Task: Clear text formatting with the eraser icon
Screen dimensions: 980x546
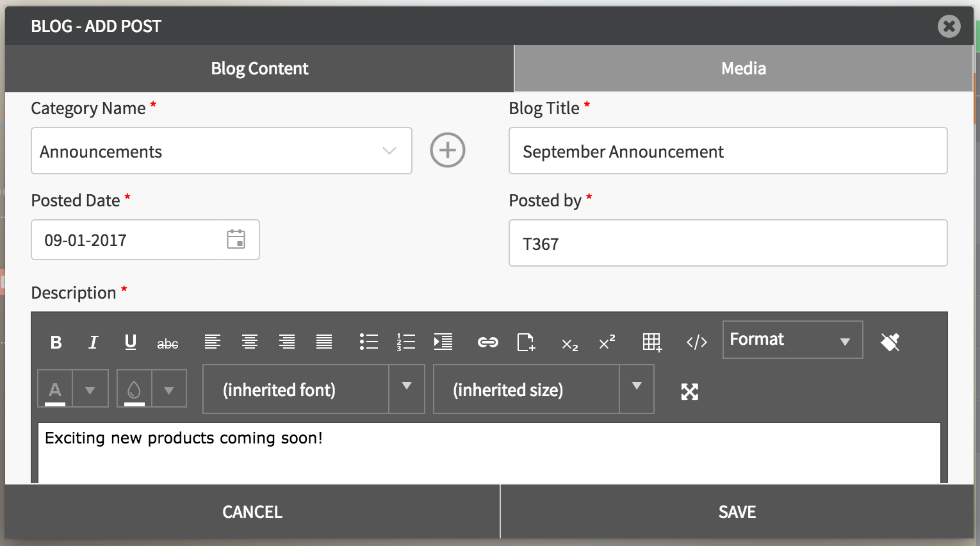Action: 890,342
